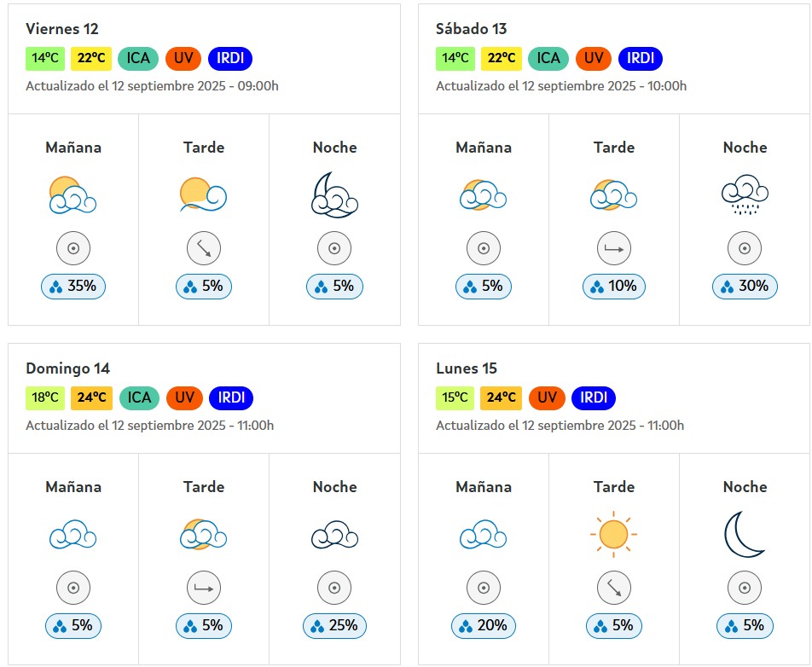Click the 30% rain probability for Sábado night
812x667 pixels.
tap(745, 287)
